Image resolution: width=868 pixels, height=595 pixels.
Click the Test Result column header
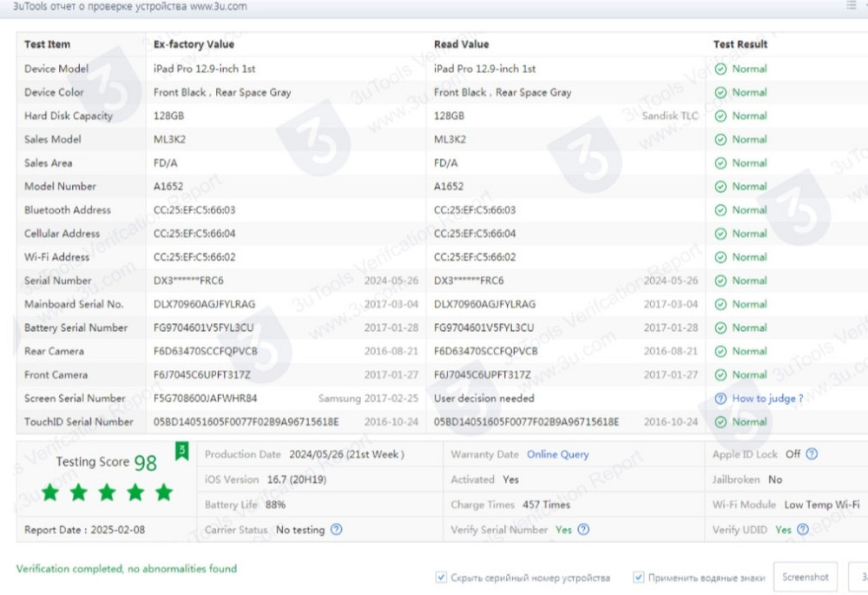740,44
